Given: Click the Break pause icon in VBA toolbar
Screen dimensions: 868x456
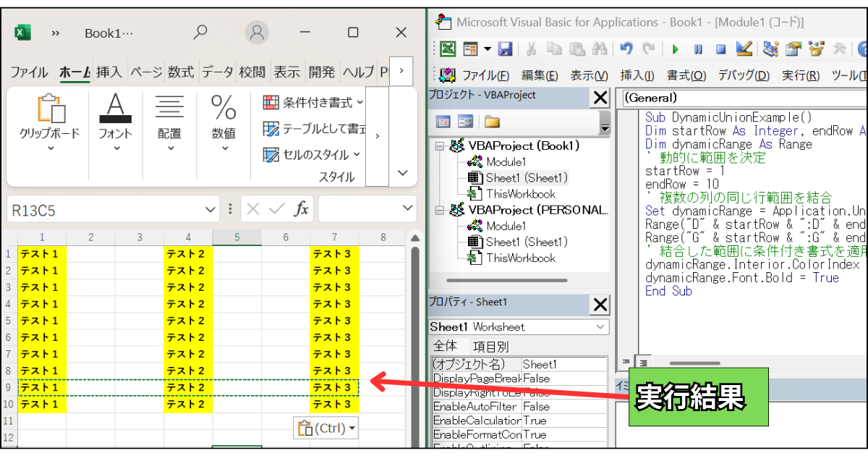Looking at the screenshot, I should pyautogui.click(x=698, y=49).
